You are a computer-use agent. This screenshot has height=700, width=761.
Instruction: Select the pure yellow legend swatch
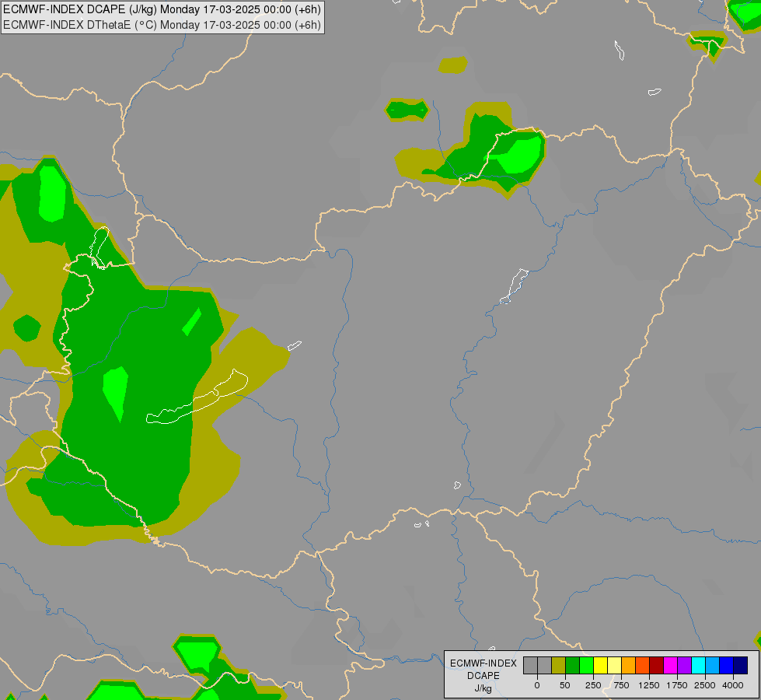[600, 666]
